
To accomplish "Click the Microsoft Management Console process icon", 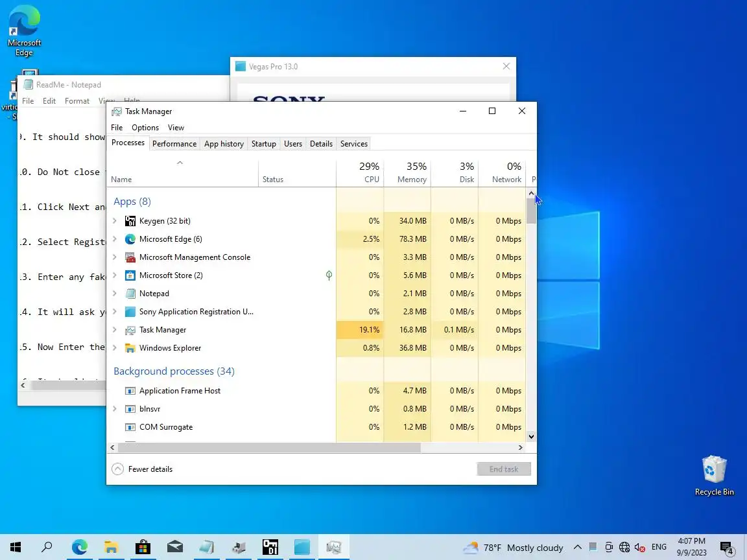I will click(130, 257).
